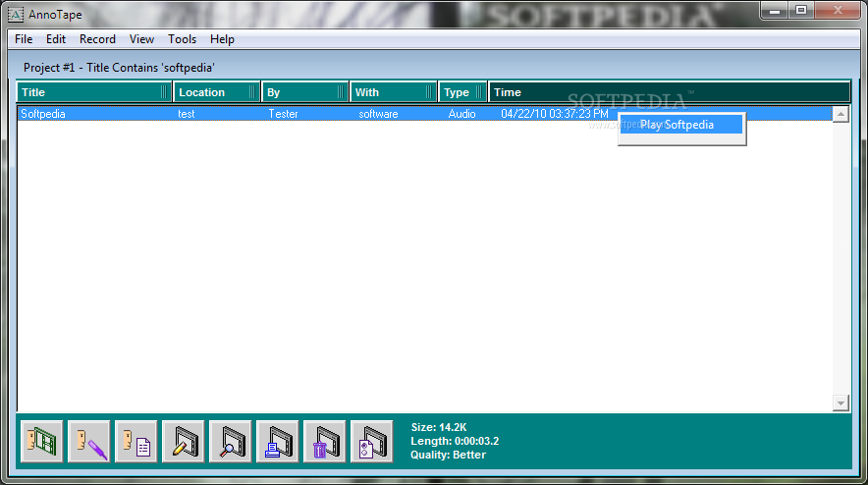Viewport: 868px width, 485px height.
Task: Sort by the Location column header
Action: click(x=217, y=92)
